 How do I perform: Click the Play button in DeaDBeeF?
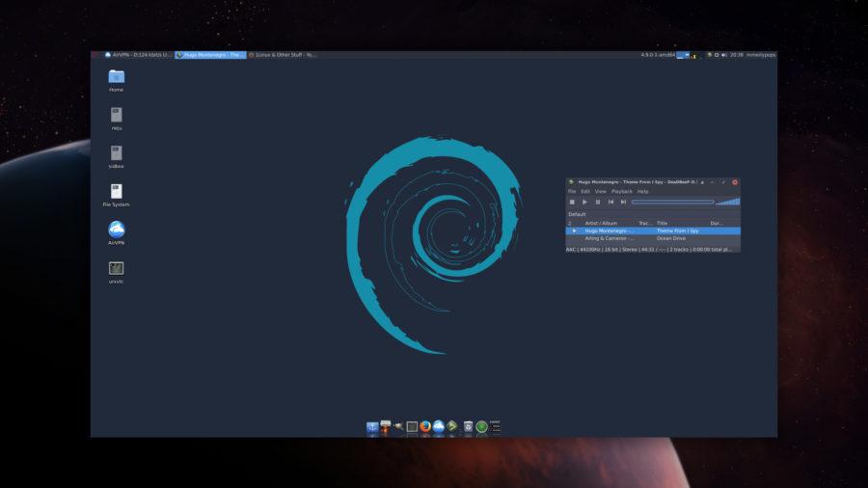584,202
